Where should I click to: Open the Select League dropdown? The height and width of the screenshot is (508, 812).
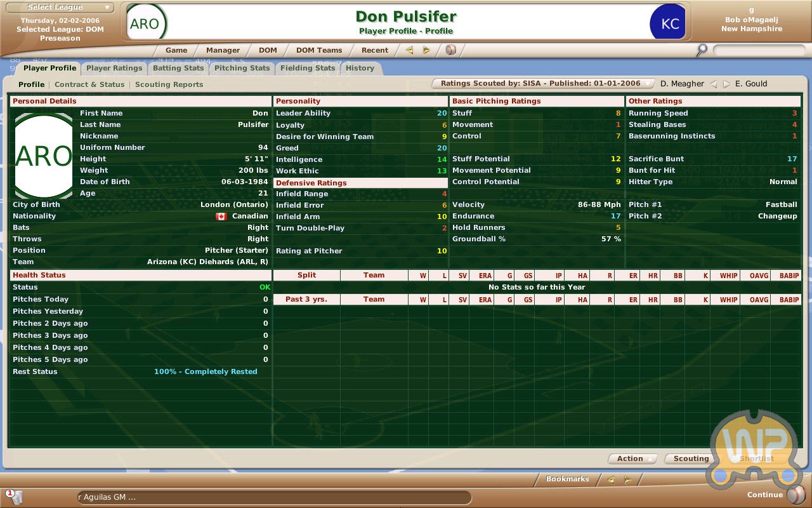pyautogui.click(x=61, y=8)
